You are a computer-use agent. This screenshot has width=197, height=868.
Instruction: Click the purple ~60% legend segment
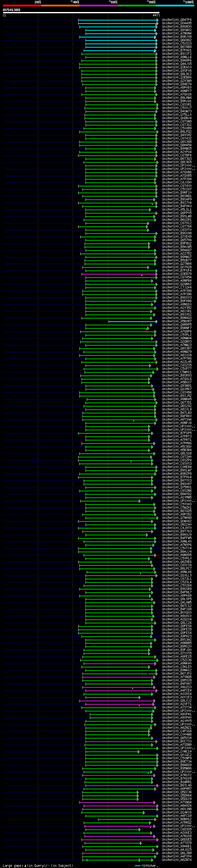click(x=99, y=6)
